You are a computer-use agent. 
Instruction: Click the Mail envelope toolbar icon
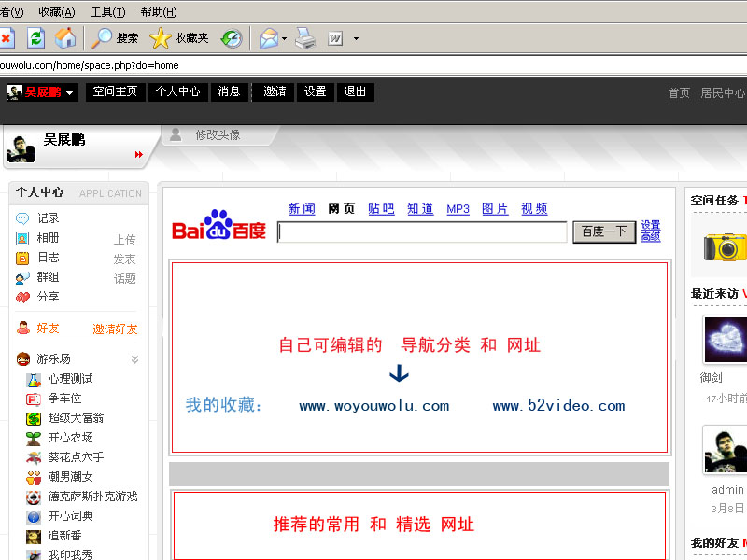point(269,38)
